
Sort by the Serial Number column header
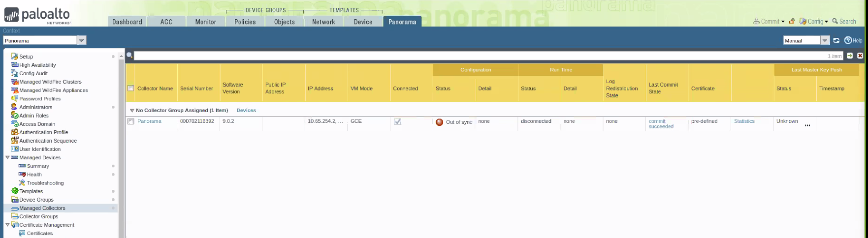click(x=196, y=89)
